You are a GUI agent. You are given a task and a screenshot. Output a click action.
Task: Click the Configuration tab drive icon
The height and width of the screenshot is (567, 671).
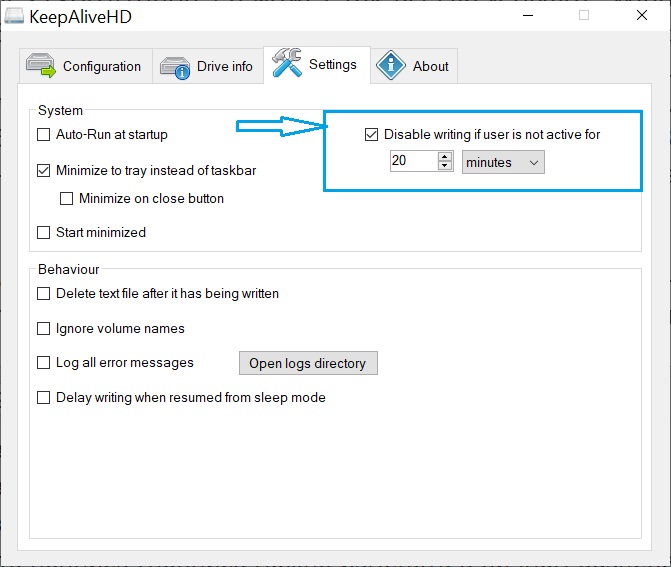(41, 65)
